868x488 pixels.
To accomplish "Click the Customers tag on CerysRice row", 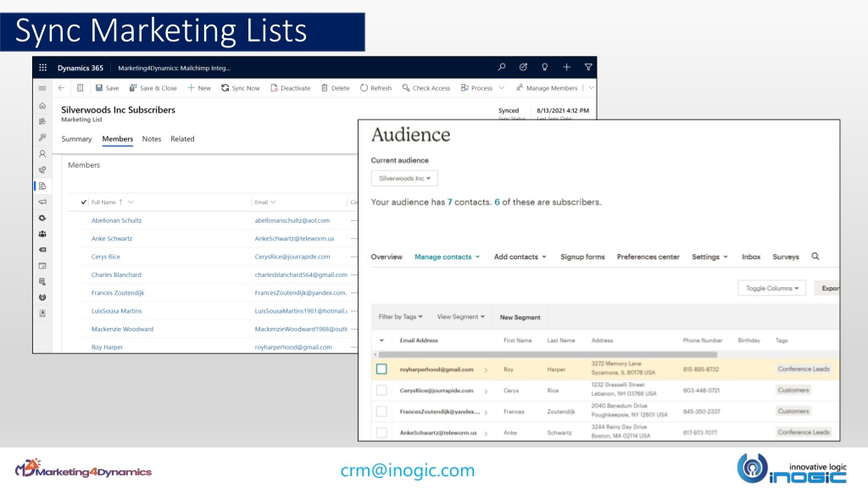I will (793, 390).
